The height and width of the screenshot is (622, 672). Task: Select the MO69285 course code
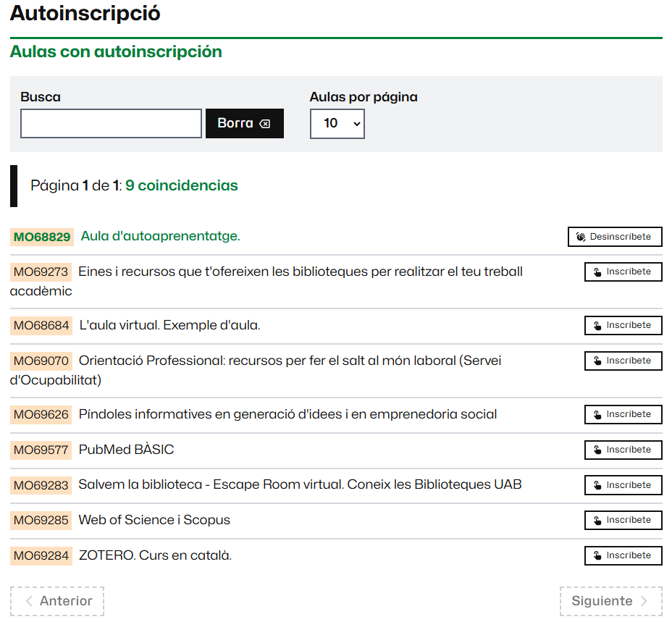tap(41, 521)
